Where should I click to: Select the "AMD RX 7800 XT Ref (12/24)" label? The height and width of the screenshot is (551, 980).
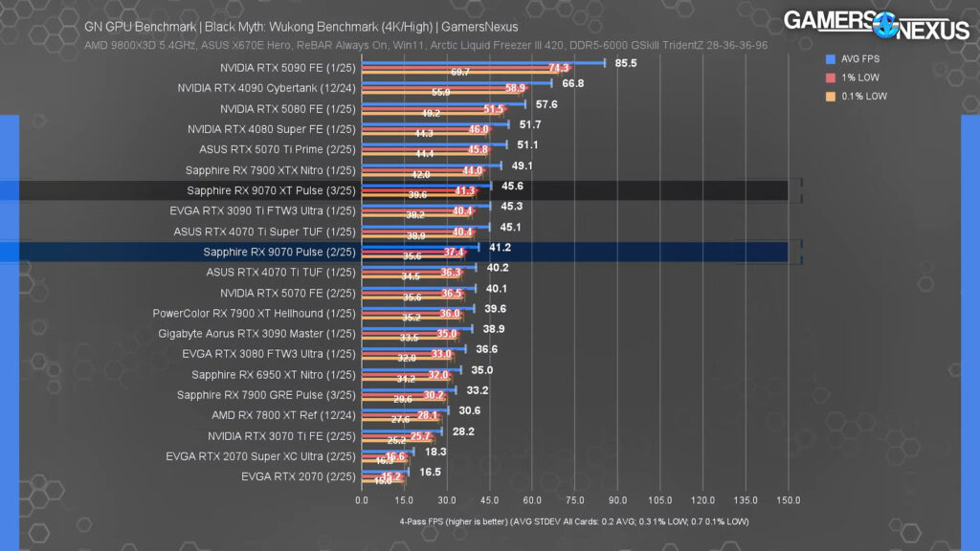click(283, 415)
